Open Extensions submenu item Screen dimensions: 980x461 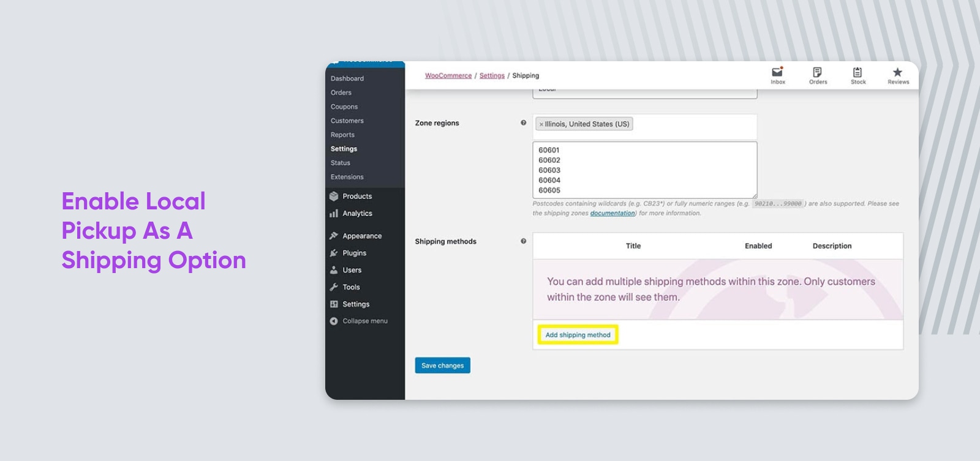click(x=347, y=177)
